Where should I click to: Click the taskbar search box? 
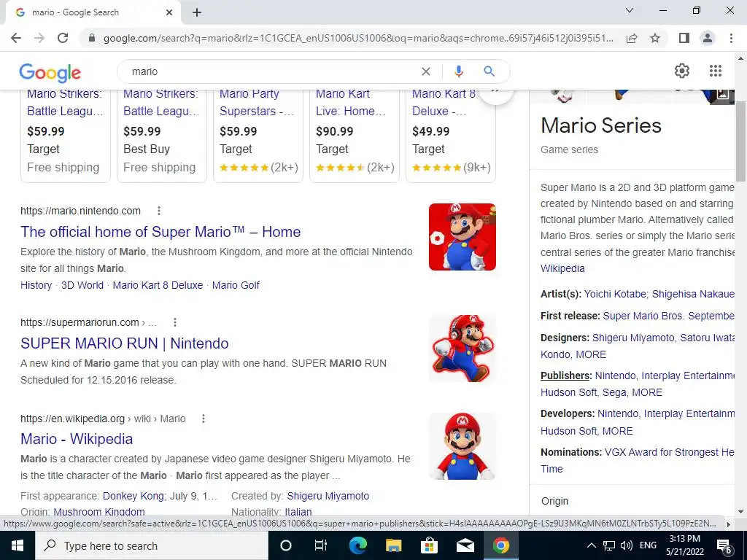point(152,545)
